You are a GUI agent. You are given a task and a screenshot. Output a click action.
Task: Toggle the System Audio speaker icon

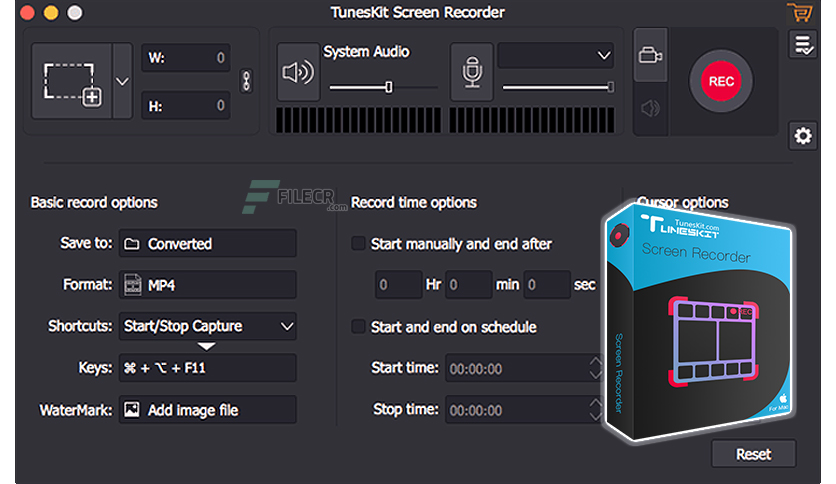(x=298, y=72)
